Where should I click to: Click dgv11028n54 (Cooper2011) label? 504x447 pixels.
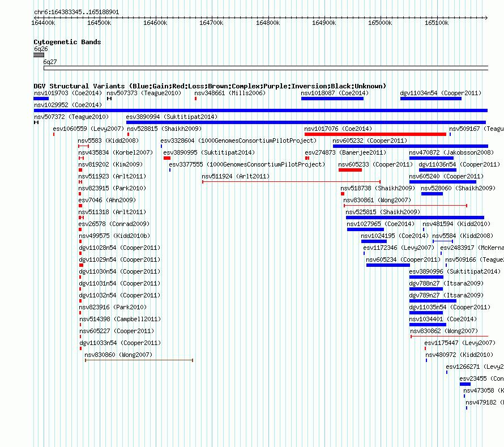[119, 248]
